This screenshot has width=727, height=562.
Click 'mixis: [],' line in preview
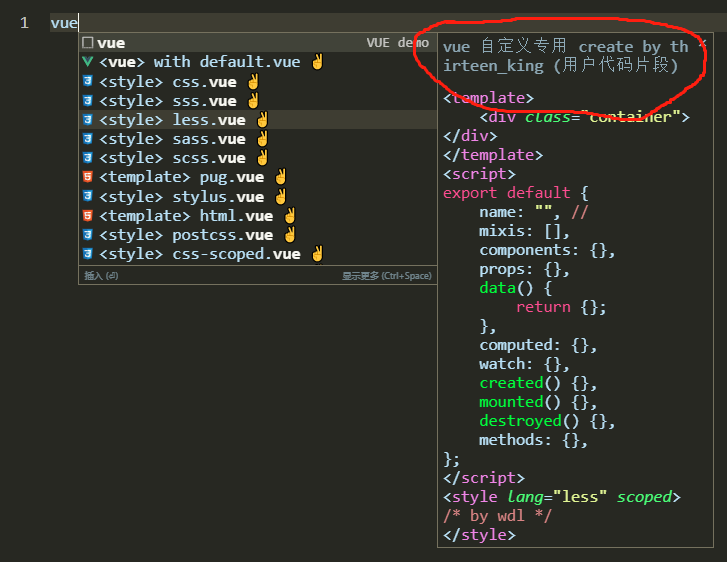[524, 230]
